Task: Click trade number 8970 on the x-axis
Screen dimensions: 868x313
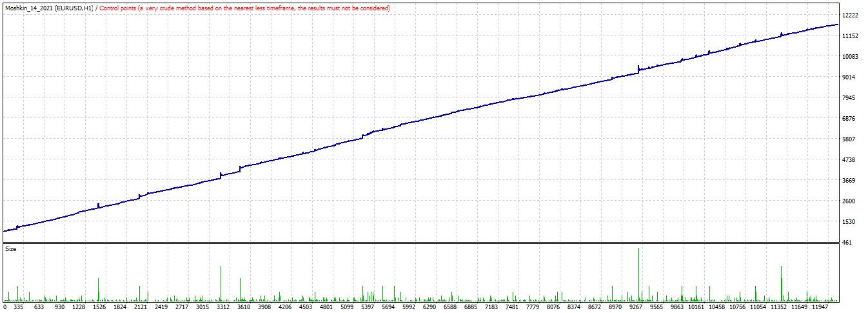Action: pyautogui.click(x=615, y=308)
